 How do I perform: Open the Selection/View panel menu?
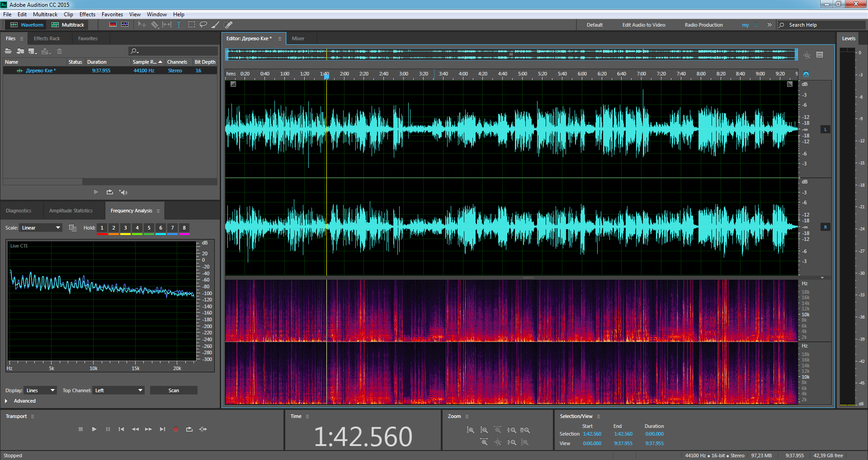(x=598, y=416)
